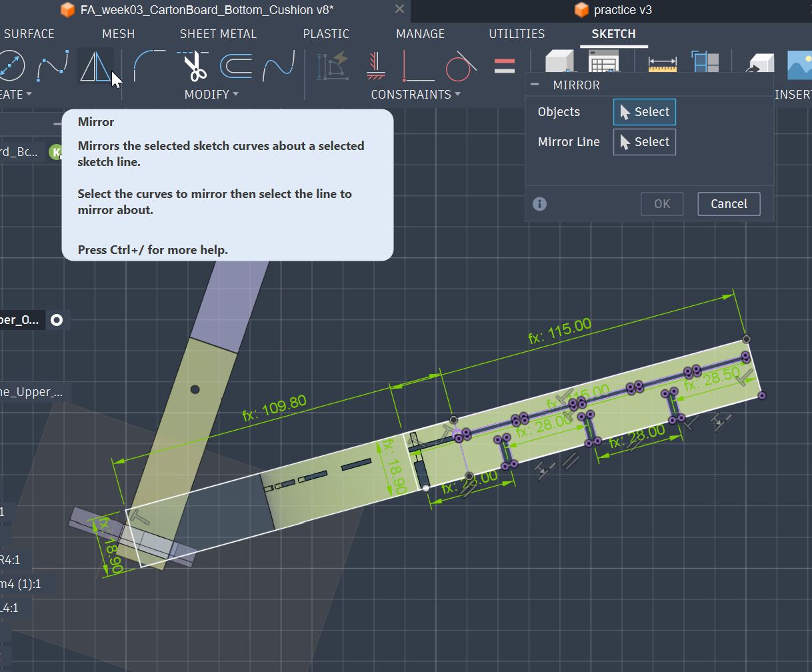Click the info icon in Mirror dialog
812x672 pixels.
click(x=540, y=204)
